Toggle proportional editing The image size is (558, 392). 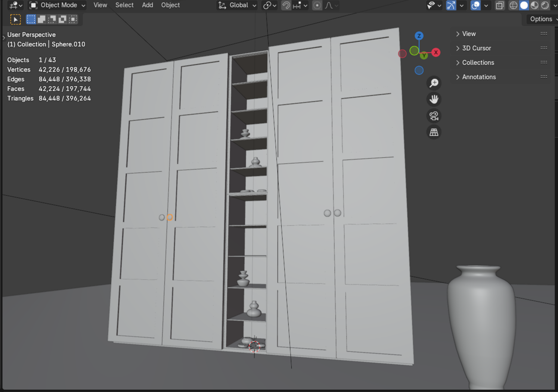pos(317,5)
